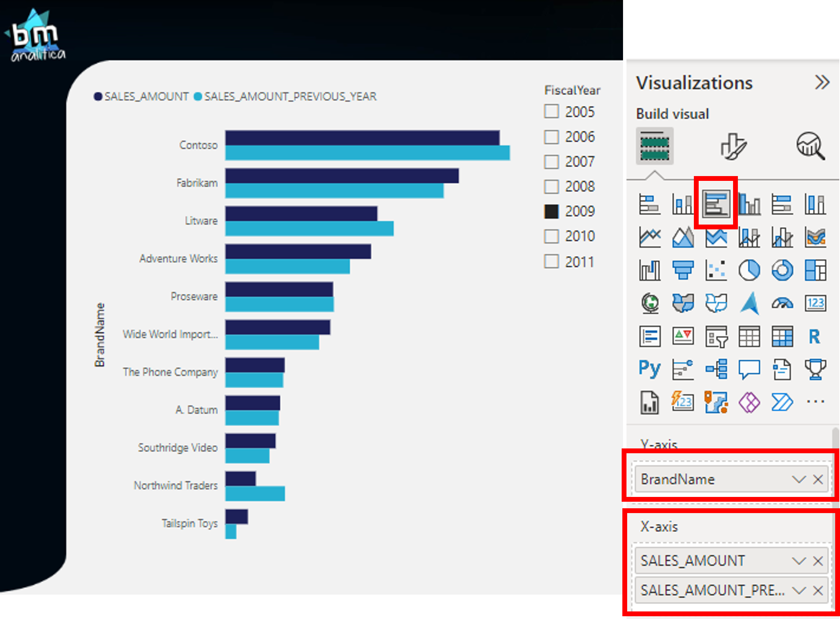Viewport: 840px width, 619px height.
Task: Select the funnel chart visual
Action: tap(683, 271)
